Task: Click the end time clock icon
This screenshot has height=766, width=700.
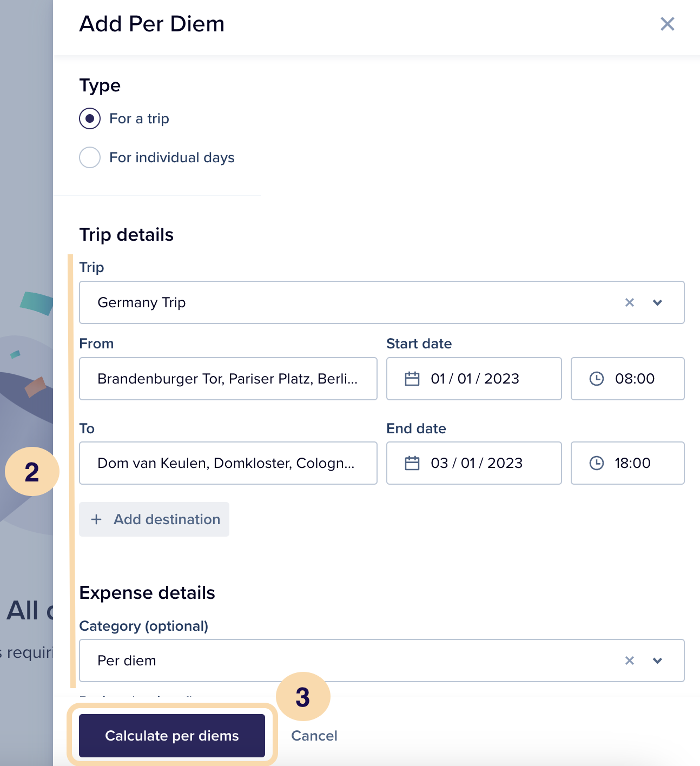Action: pos(596,463)
